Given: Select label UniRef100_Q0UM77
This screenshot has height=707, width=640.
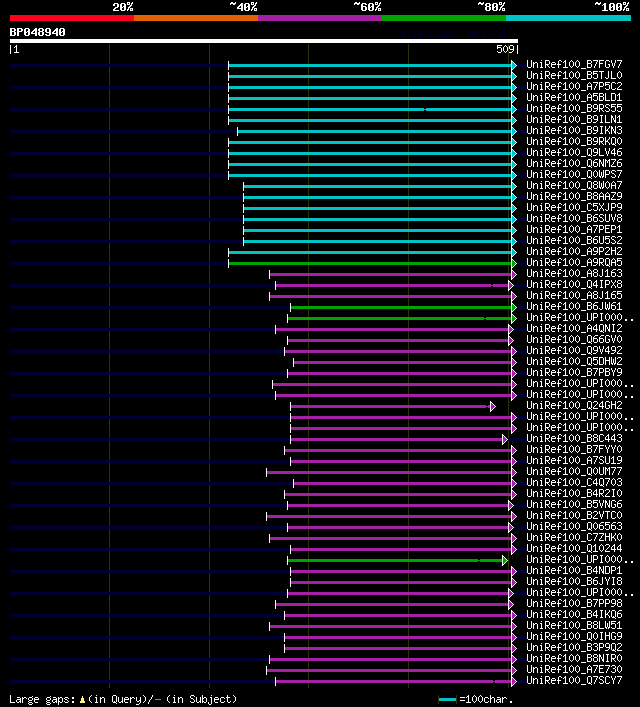Looking at the screenshot, I should 574,471.
